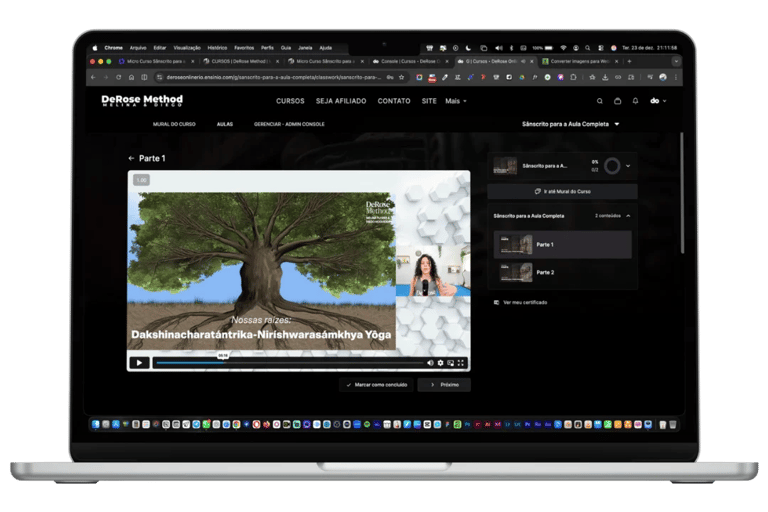This screenshot has width=768, height=512.
Task: Open video player settings gear
Action: pos(440,363)
